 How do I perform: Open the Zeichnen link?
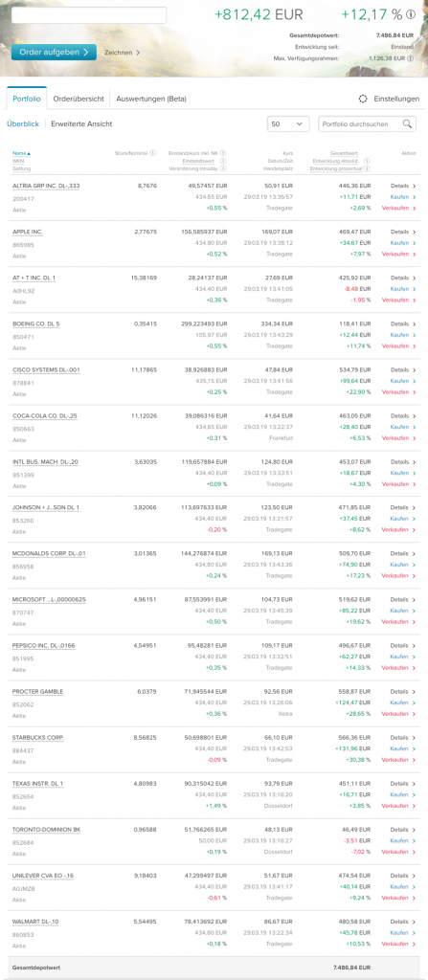coord(122,53)
